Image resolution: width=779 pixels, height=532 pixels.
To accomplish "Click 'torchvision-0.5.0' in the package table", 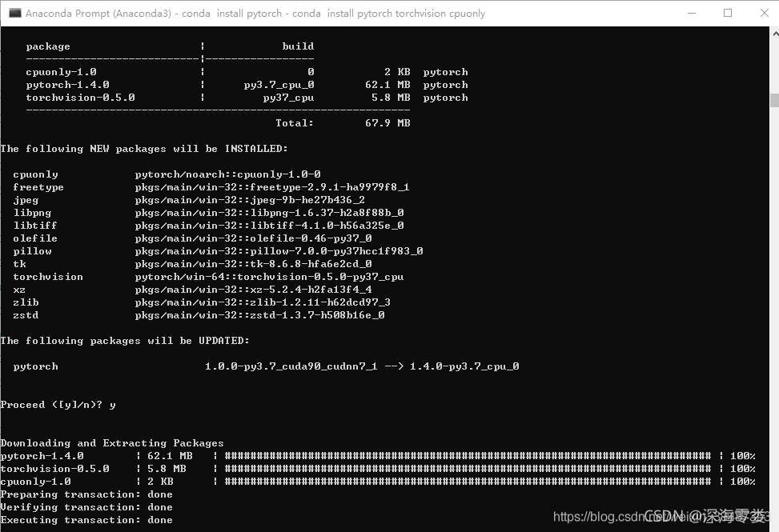I will tap(81, 98).
